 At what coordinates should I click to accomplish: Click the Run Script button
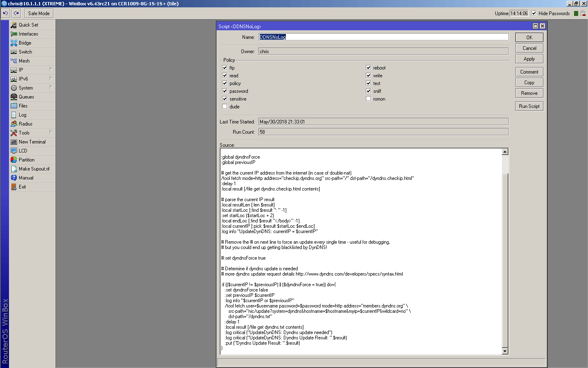click(529, 106)
